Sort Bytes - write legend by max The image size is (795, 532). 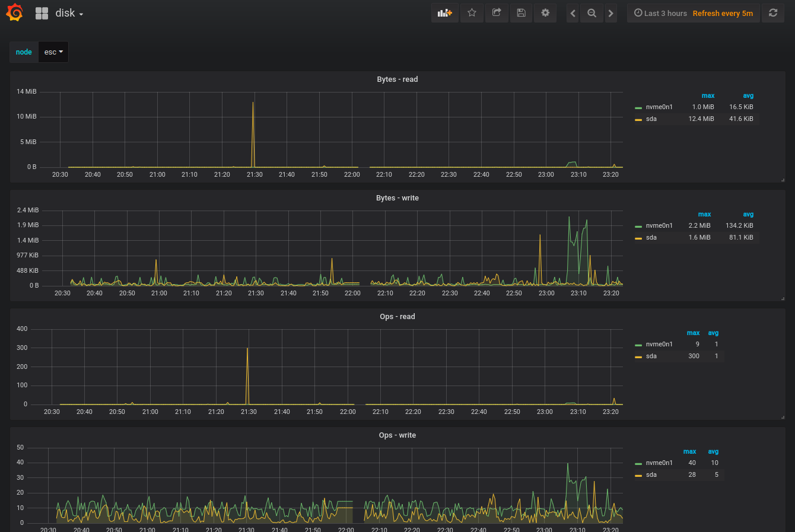point(704,214)
